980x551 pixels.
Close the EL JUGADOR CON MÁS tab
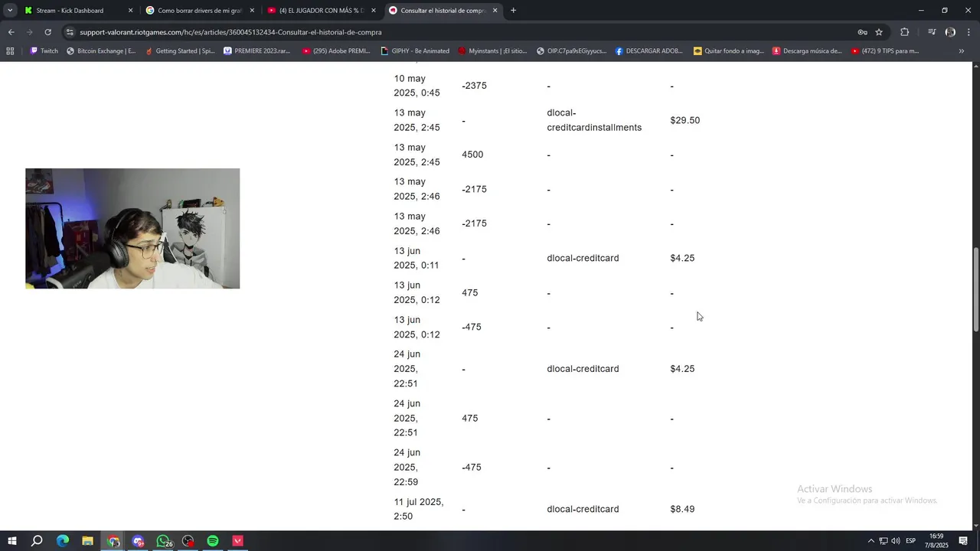click(x=374, y=11)
